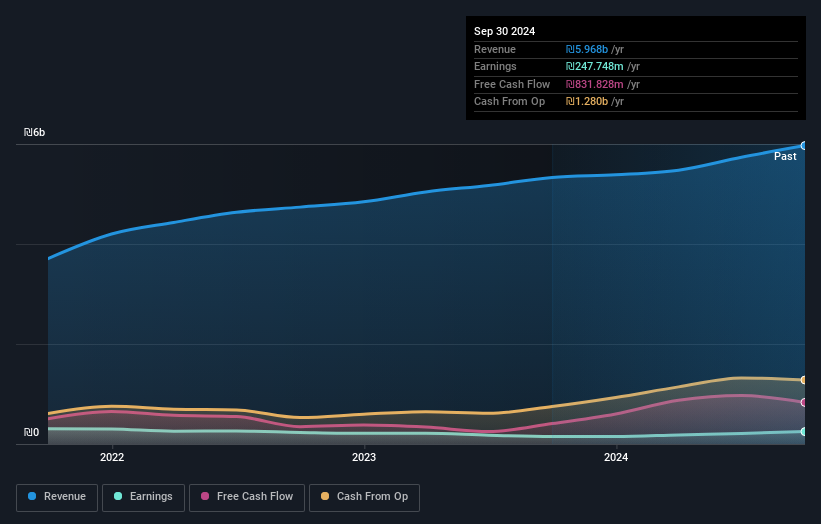Click the Cash From Op label in tooltip

509,102
